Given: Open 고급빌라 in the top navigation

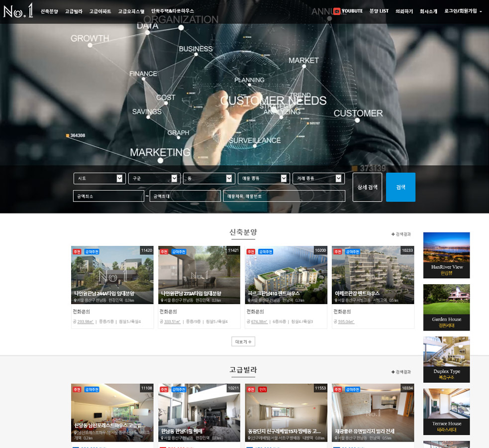Looking at the screenshot, I should (74, 11).
